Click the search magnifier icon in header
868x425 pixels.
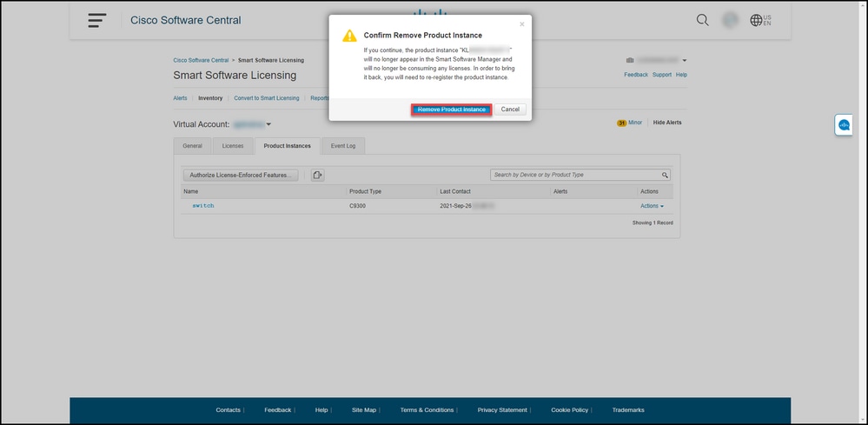click(x=703, y=21)
